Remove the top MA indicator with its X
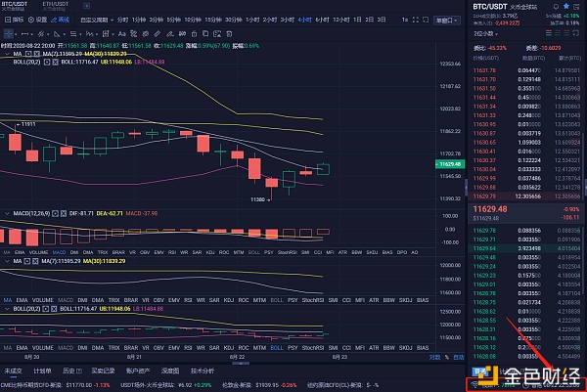 pos(37,54)
